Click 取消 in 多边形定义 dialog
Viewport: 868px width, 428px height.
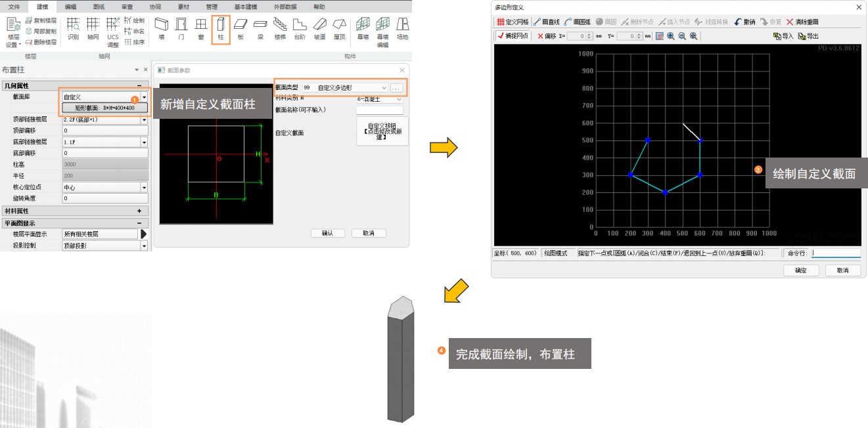click(843, 270)
